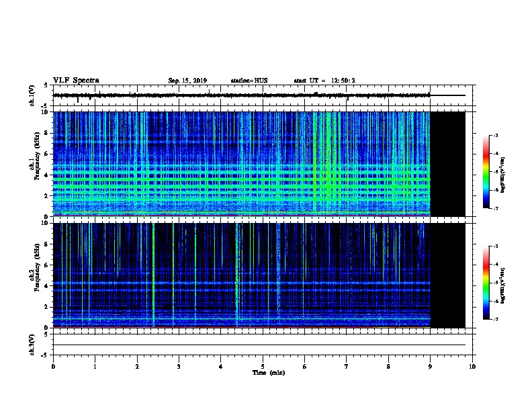Click the 'ch.1(V)' waveform axis label
The image size is (532, 411).
tap(32, 95)
